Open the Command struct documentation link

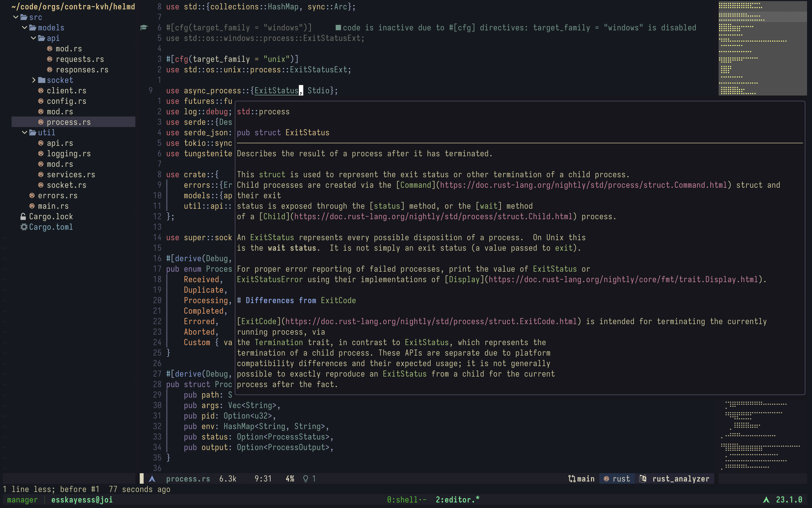583,185
